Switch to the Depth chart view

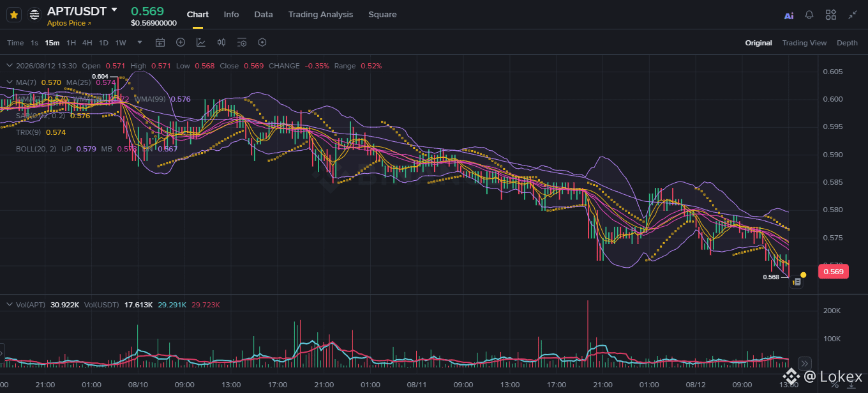(847, 43)
